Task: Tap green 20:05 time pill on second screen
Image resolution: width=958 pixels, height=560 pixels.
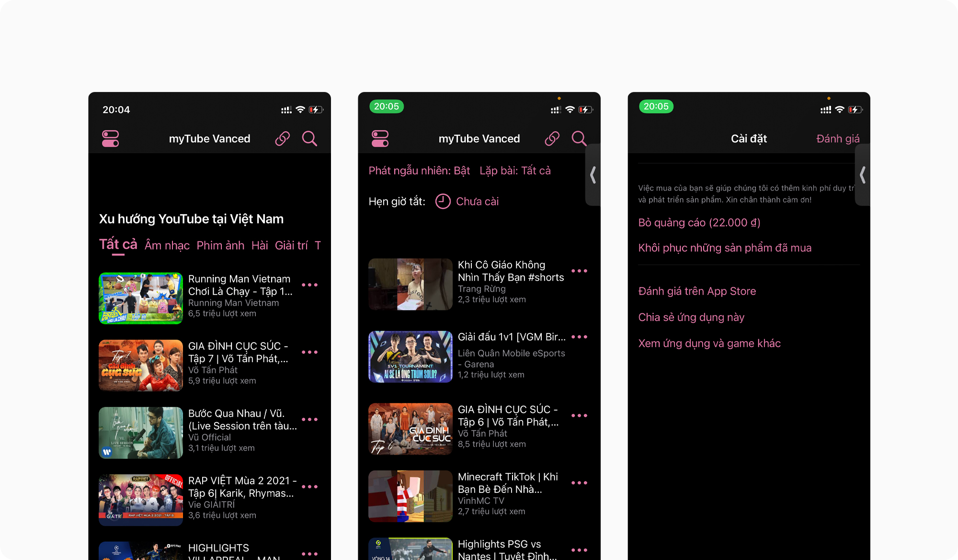Action: click(x=387, y=106)
